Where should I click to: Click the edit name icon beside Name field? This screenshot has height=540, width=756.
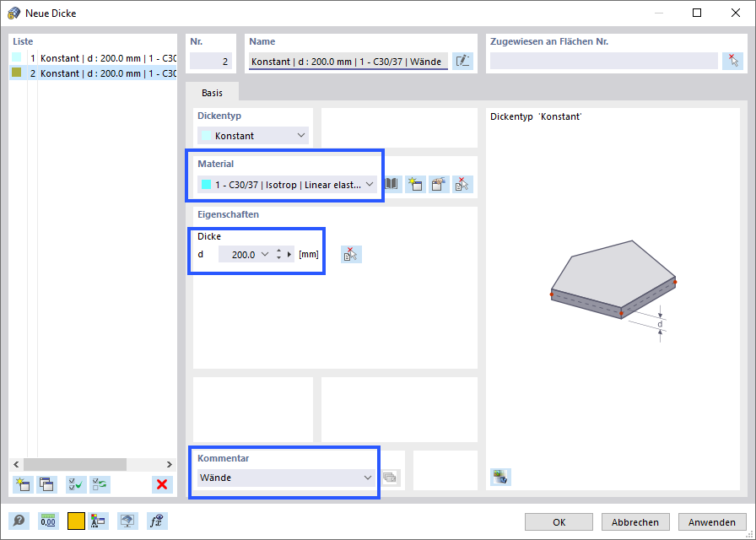(463, 62)
